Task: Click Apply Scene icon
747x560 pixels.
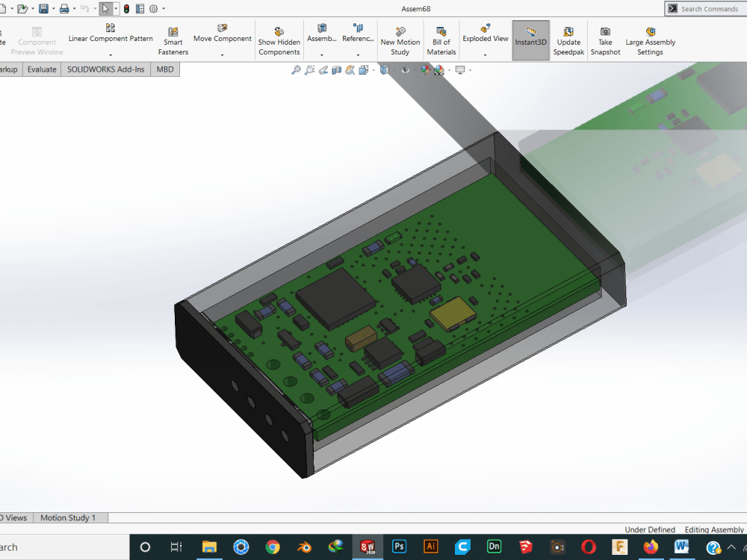Action: point(439,70)
